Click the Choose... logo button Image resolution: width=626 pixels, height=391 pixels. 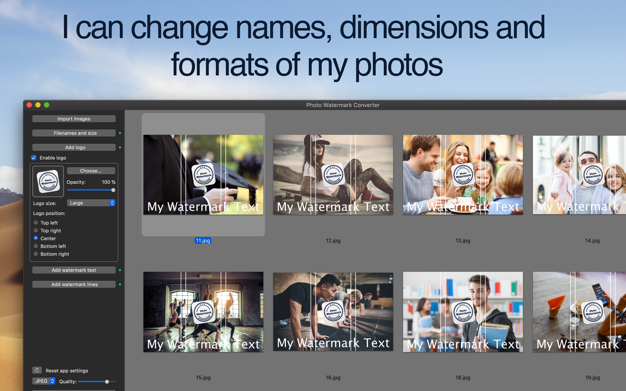click(91, 171)
